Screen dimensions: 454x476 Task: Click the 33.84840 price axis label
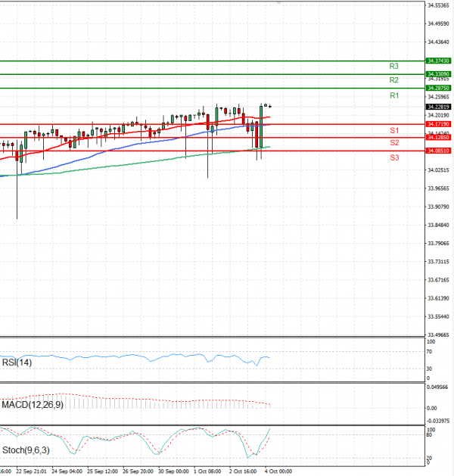(439, 226)
